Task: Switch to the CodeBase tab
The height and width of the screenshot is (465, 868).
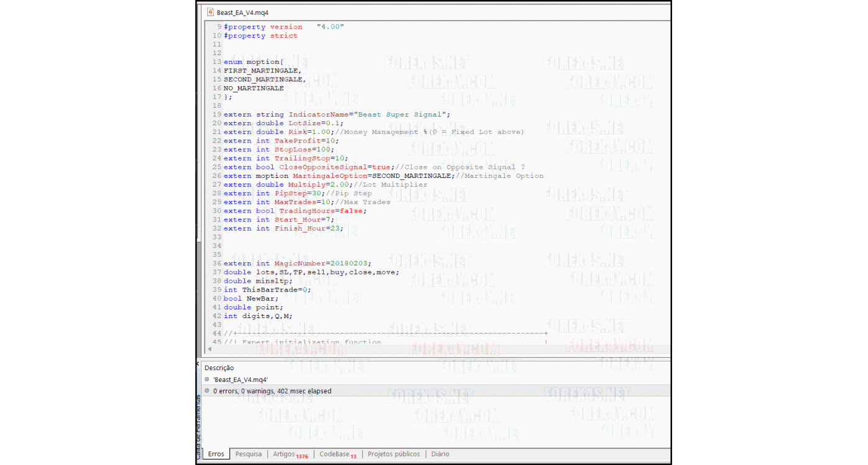Action: [x=332, y=454]
